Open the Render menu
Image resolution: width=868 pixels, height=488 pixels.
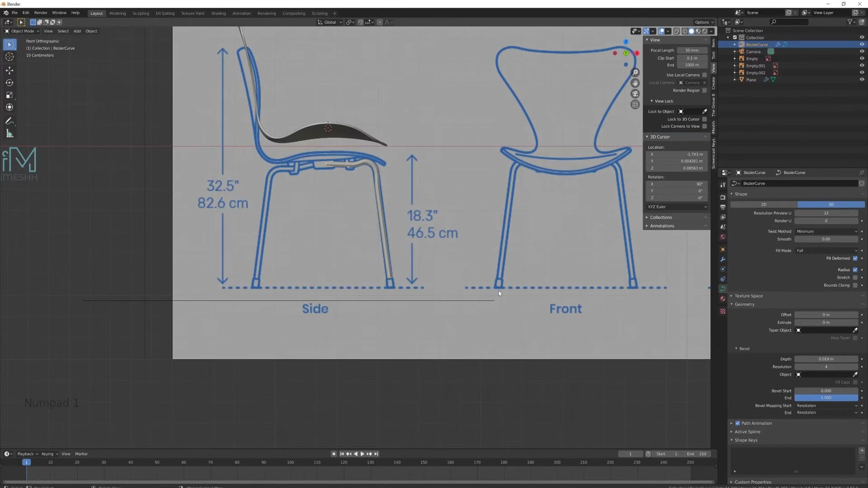tap(41, 13)
